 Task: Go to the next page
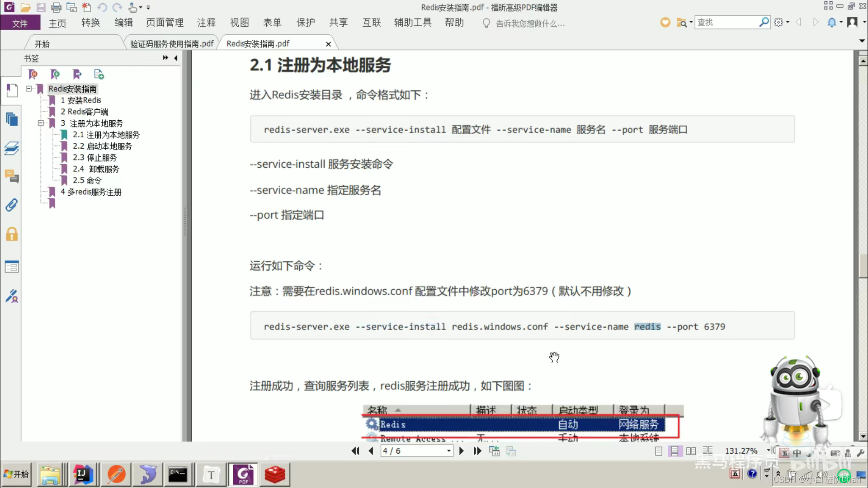click(462, 451)
